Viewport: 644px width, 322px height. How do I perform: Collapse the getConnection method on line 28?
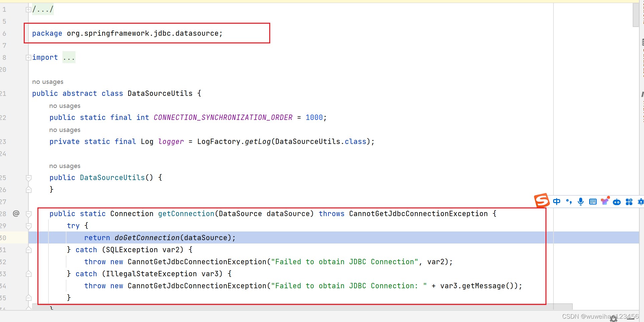[29, 214]
